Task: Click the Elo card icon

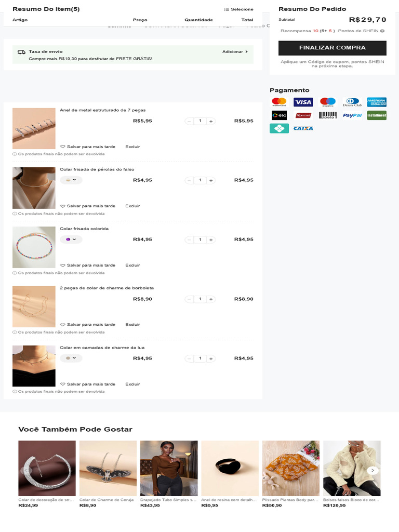Action: 279,115
